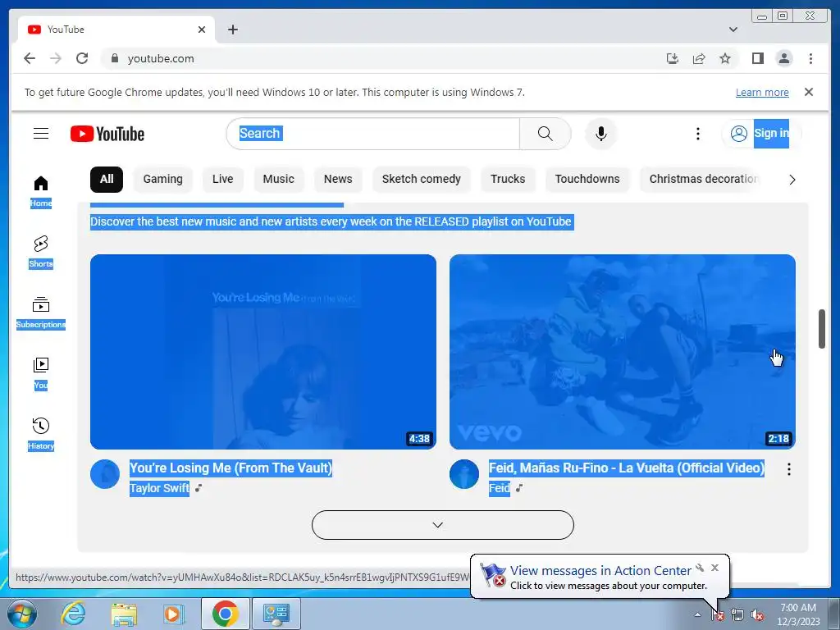This screenshot has height=630, width=840.
Task: Click the search magnifier button
Action: coord(545,134)
